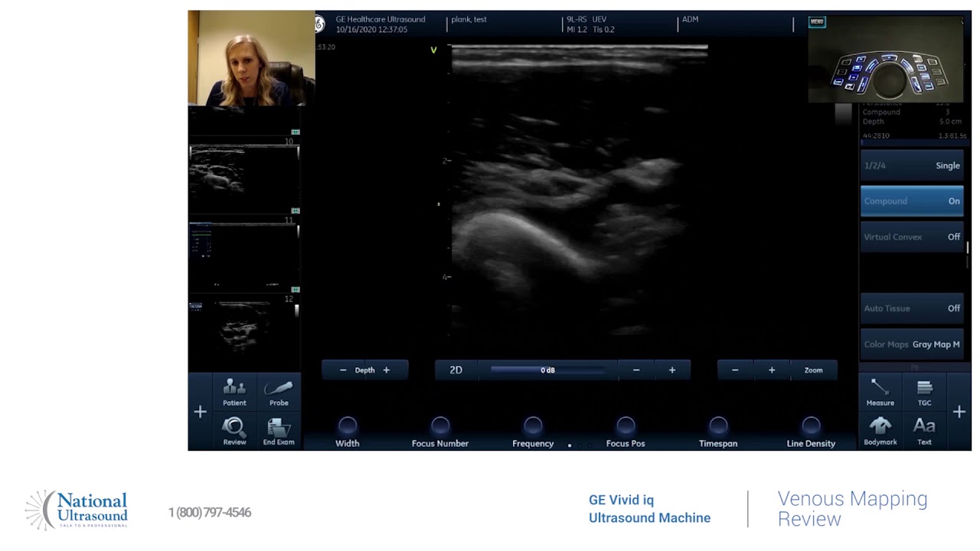Click the '9L-RS UEV' probe label
This screenshot has width=980, height=551.
point(586,19)
